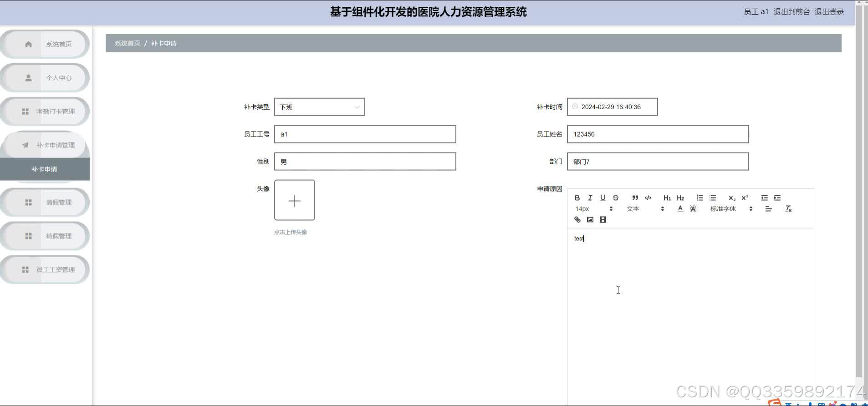The width and height of the screenshot is (868, 406).
Task: Open the text alignment options
Action: (x=768, y=209)
